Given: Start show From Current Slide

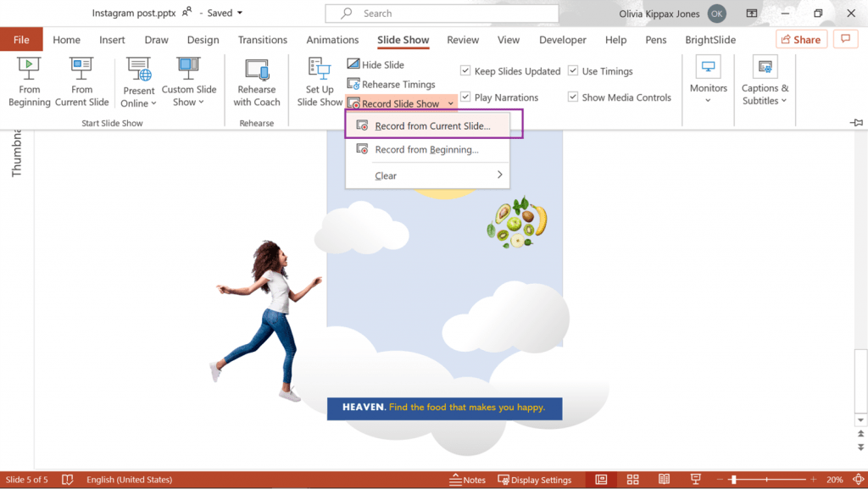Looking at the screenshot, I should pos(81,82).
